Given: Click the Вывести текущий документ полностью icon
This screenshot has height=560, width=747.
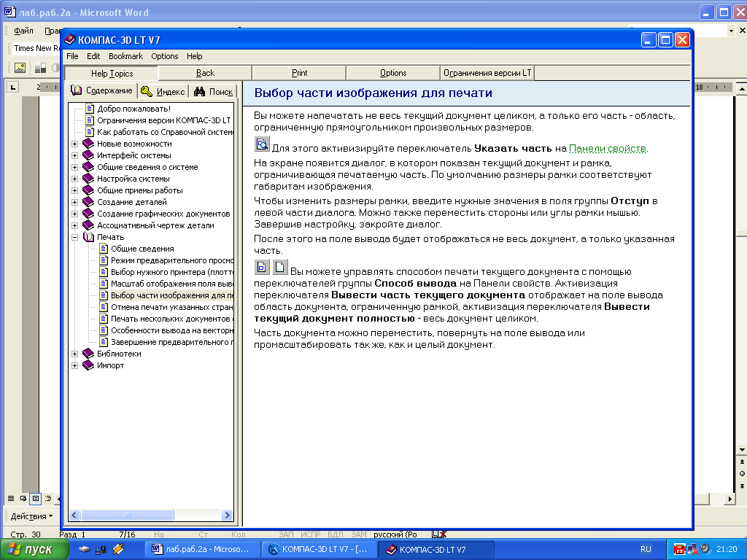Looking at the screenshot, I should pyautogui.click(x=279, y=268).
